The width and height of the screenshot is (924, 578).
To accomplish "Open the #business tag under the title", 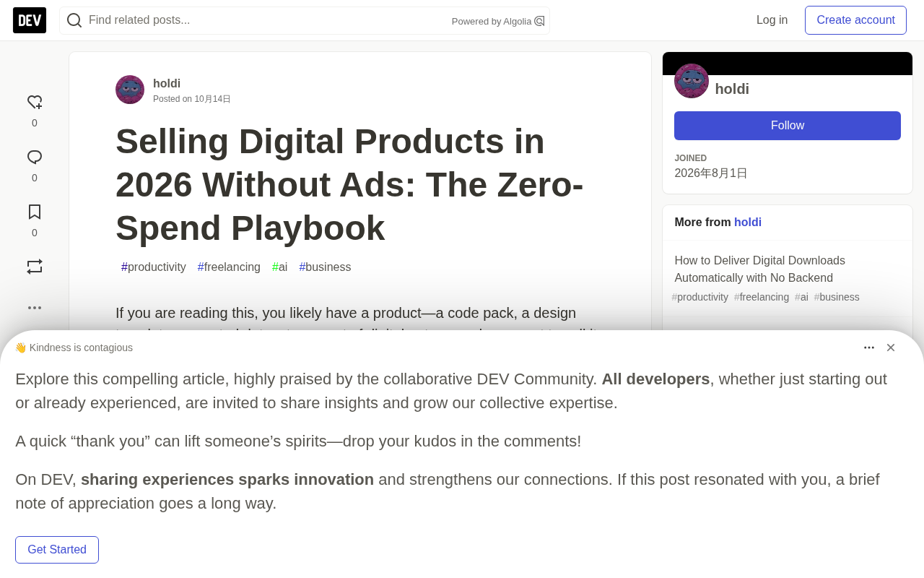I will (x=325, y=267).
